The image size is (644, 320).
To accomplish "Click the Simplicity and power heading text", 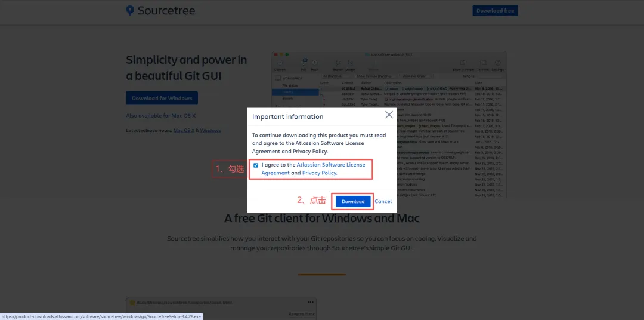I will pyautogui.click(x=187, y=68).
